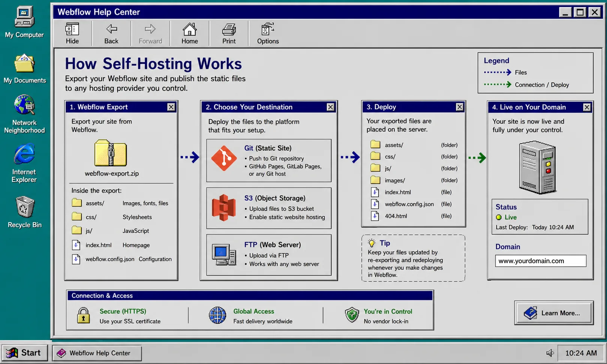Viewport: 607px width, 364px height.
Task: Click the images/ folder icon in Deploy panel
Action: point(375,180)
